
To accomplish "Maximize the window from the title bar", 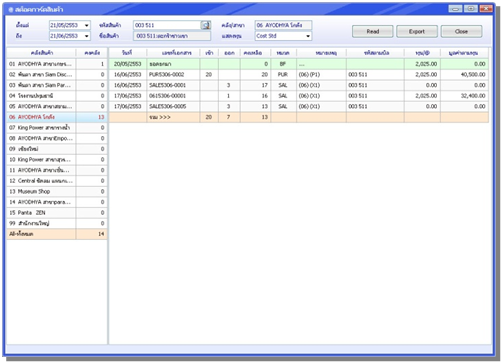I will pos(470,9).
